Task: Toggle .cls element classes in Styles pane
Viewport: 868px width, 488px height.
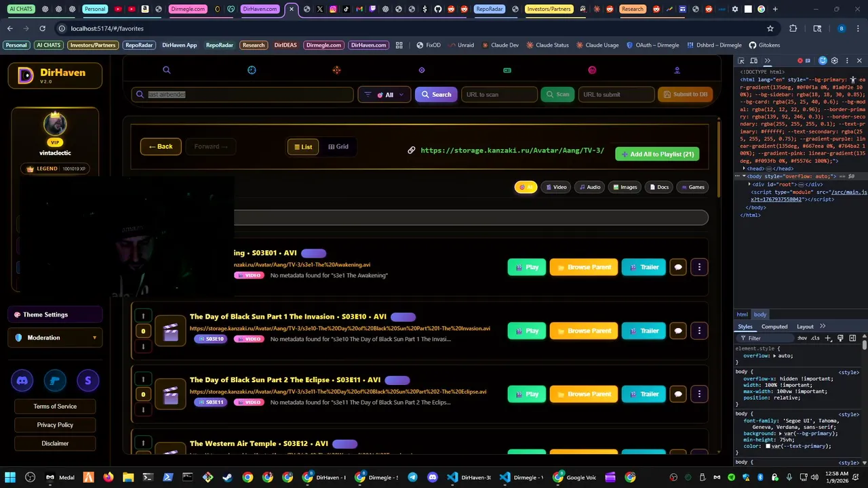Action: click(x=815, y=338)
